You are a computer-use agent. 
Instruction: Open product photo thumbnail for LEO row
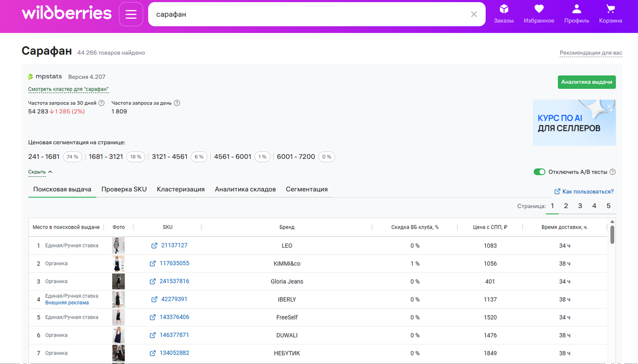tap(118, 246)
